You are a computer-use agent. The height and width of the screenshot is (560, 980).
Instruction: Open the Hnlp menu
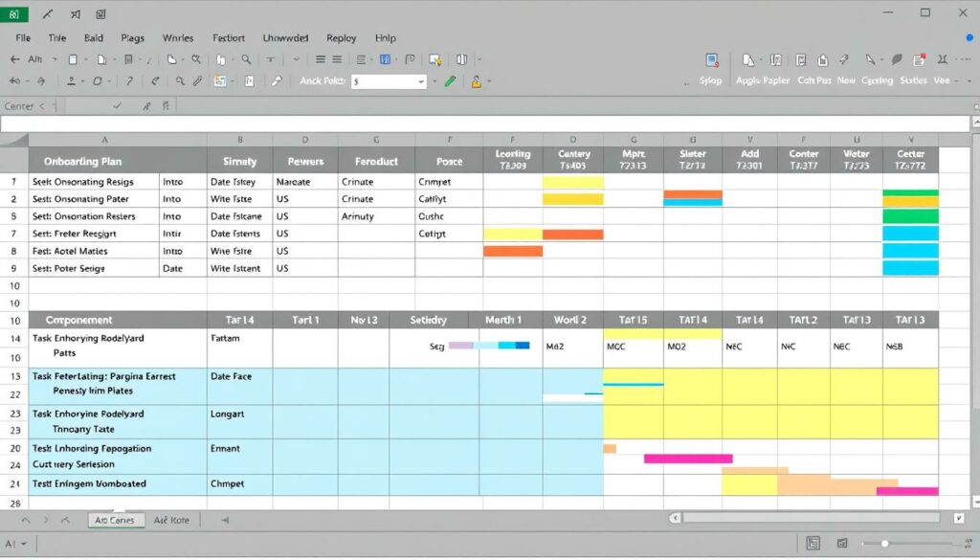click(386, 38)
